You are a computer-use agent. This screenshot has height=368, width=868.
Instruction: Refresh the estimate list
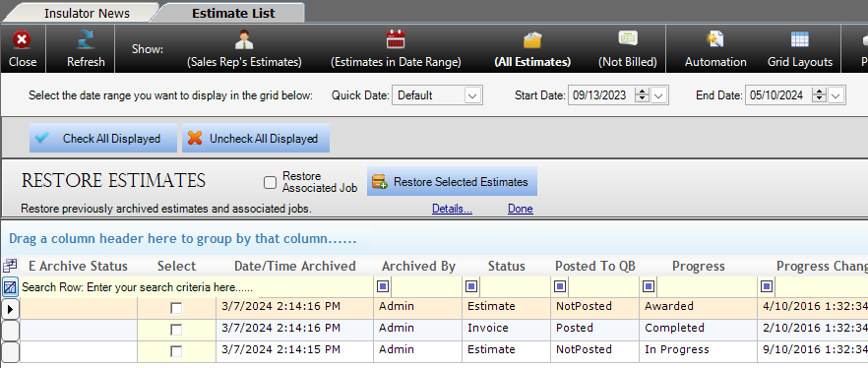86,48
